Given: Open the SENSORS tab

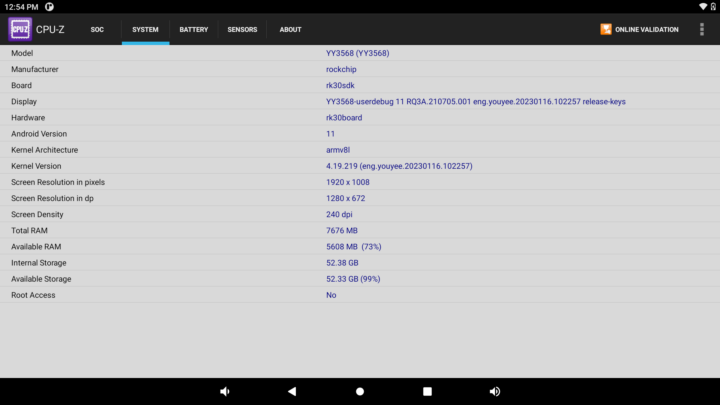Looking at the screenshot, I should [x=242, y=29].
